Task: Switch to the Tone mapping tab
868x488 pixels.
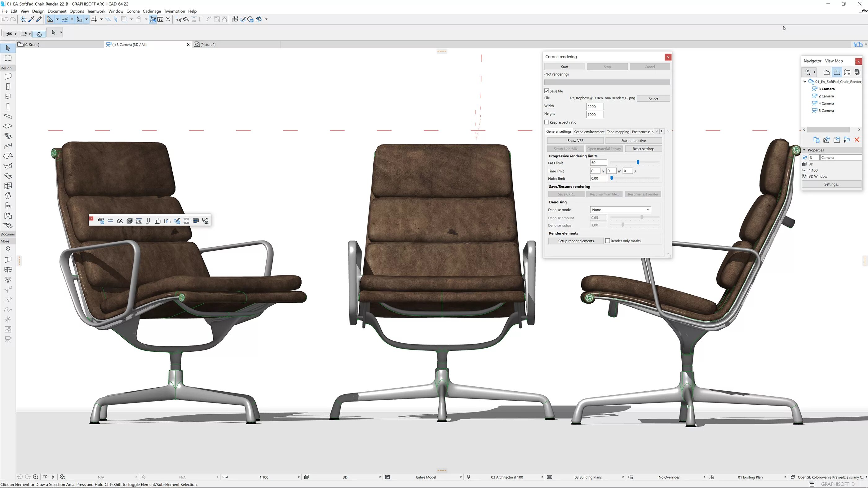Action: (618, 132)
